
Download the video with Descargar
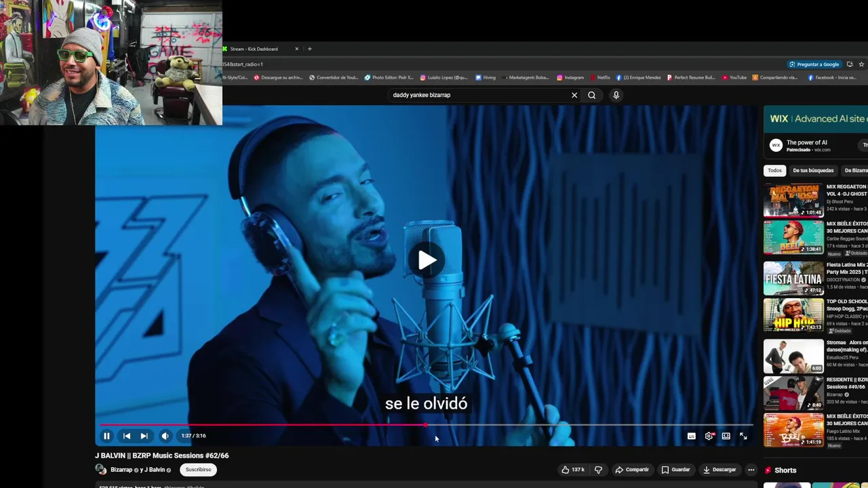[x=719, y=470]
